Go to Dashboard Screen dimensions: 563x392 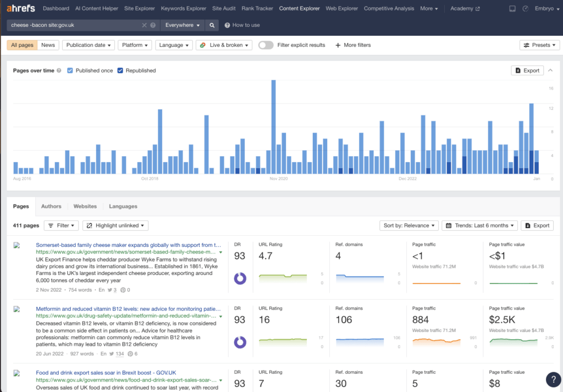pyautogui.click(x=56, y=9)
